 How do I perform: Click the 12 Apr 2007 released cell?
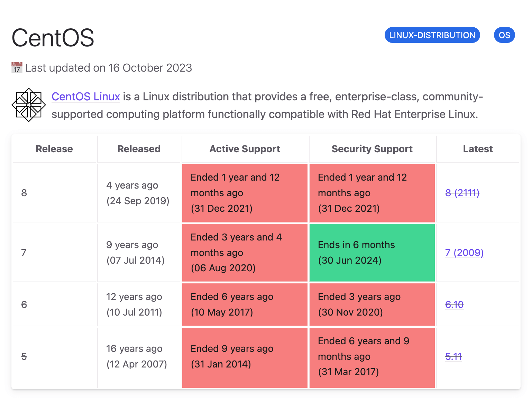pyautogui.click(x=139, y=357)
